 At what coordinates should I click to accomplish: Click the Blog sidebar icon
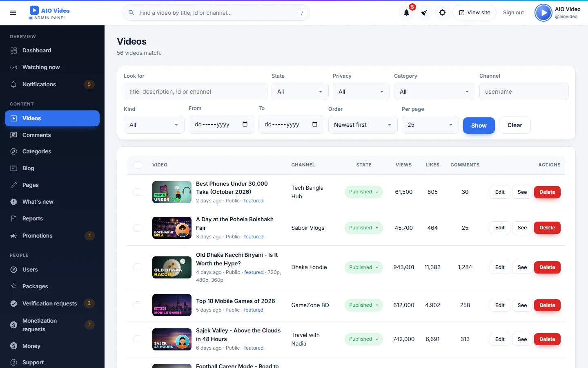14,168
